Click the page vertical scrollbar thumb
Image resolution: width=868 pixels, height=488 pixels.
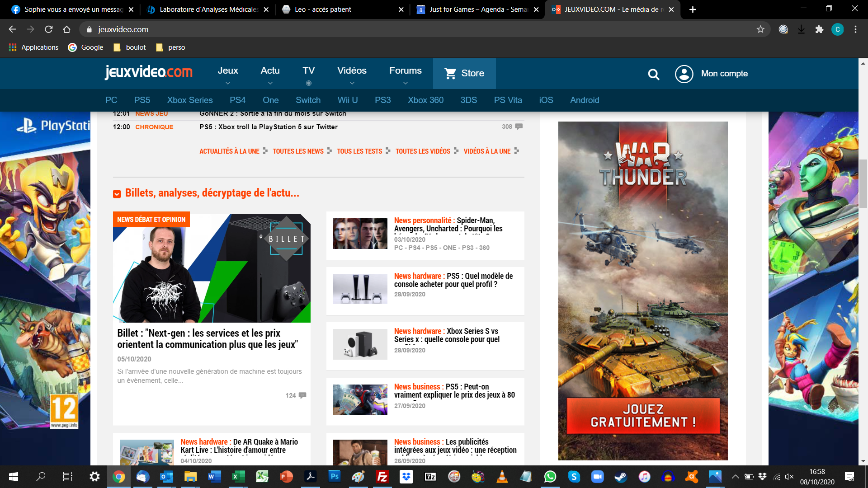[x=863, y=183]
